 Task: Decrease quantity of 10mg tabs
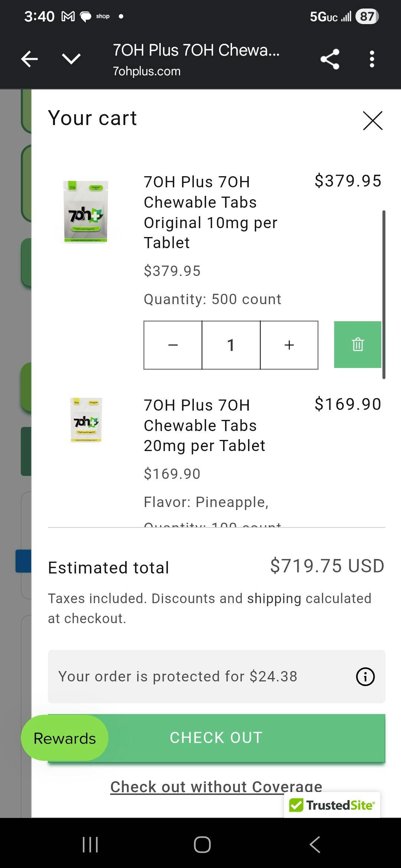point(173,345)
